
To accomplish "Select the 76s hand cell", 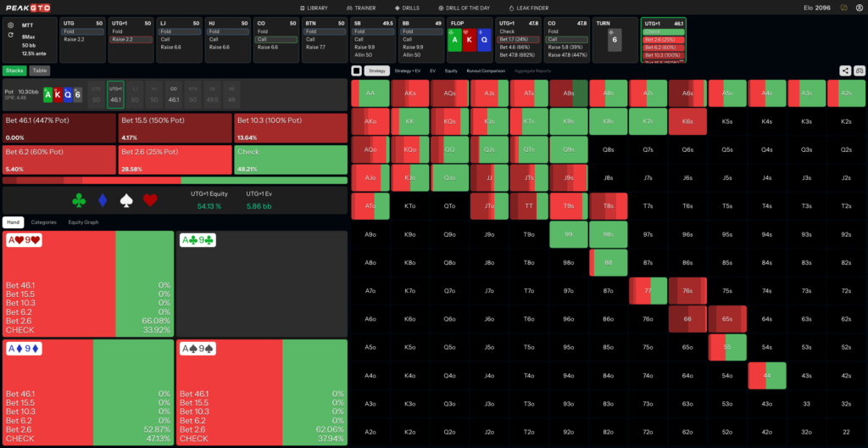I will point(687,291).
